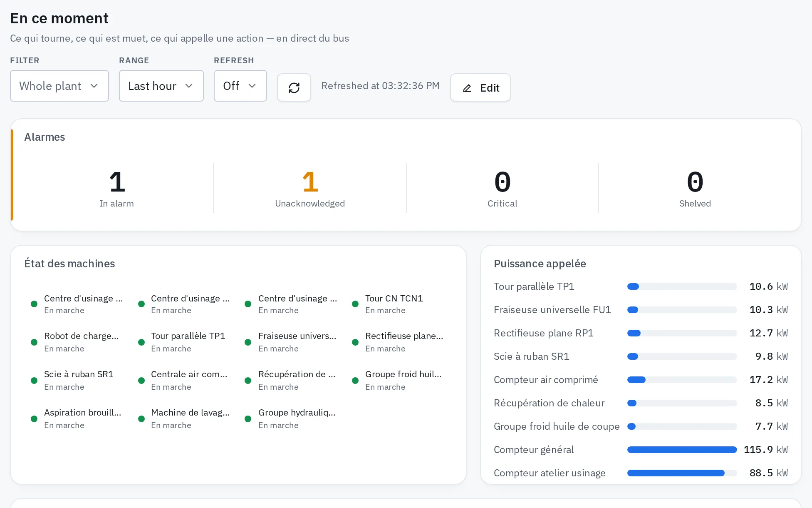Click the Compteur atelier usinage power bar
This screenshot has width=812, height=508.
pyautogui.click(x=682, y=473)
